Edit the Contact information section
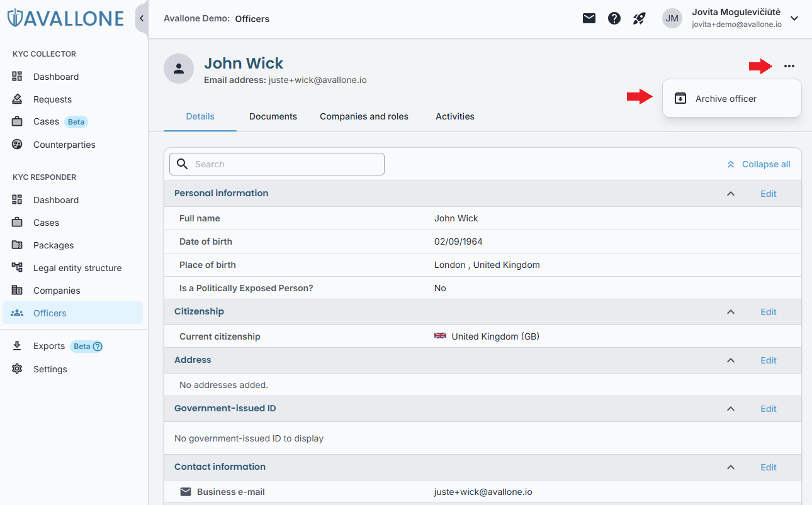 769,467
